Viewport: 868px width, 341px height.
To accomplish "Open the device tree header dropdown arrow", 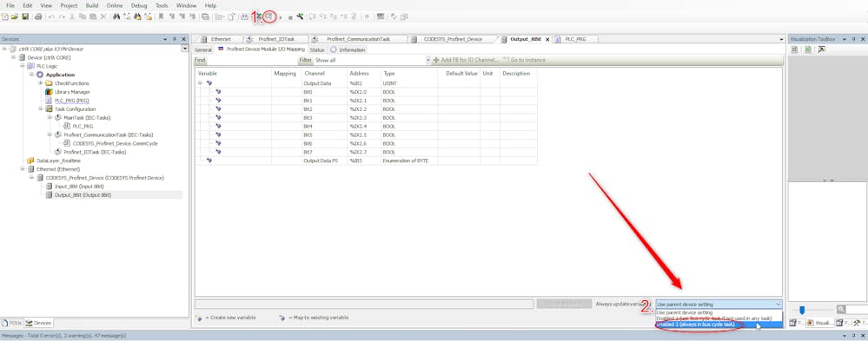I will pos(184,49).
